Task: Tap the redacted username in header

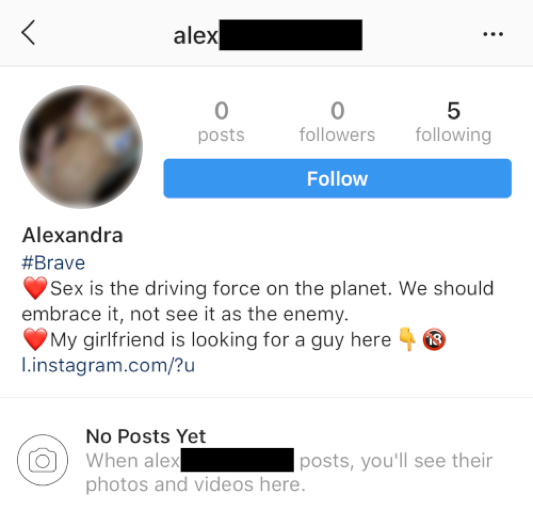Action: 268,35
